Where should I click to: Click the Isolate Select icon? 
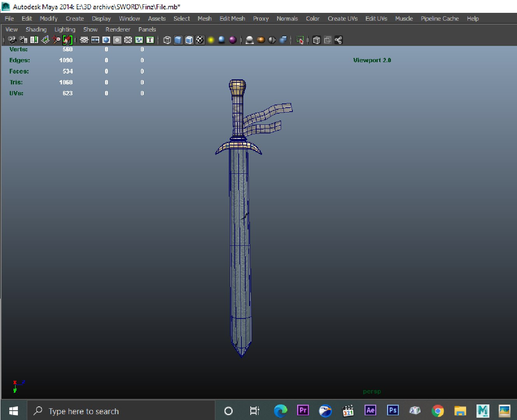tap(300, 40)
